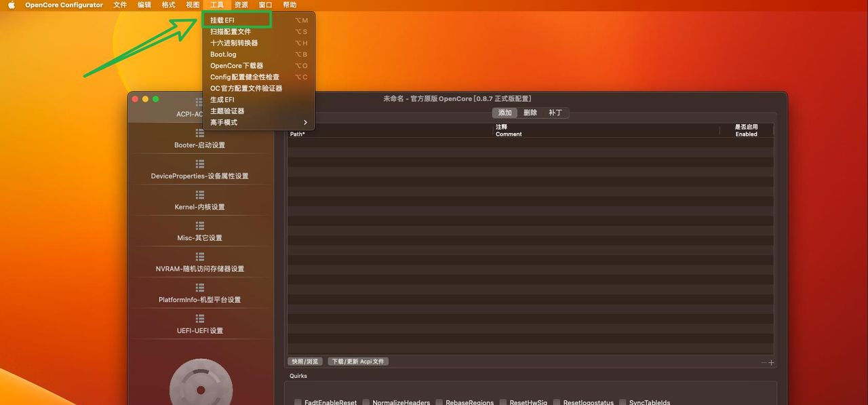Viewport: 868px width, 405px height.
Task: Expand the 高手模式 submenu arrow
Action: [x=305, y=123]
